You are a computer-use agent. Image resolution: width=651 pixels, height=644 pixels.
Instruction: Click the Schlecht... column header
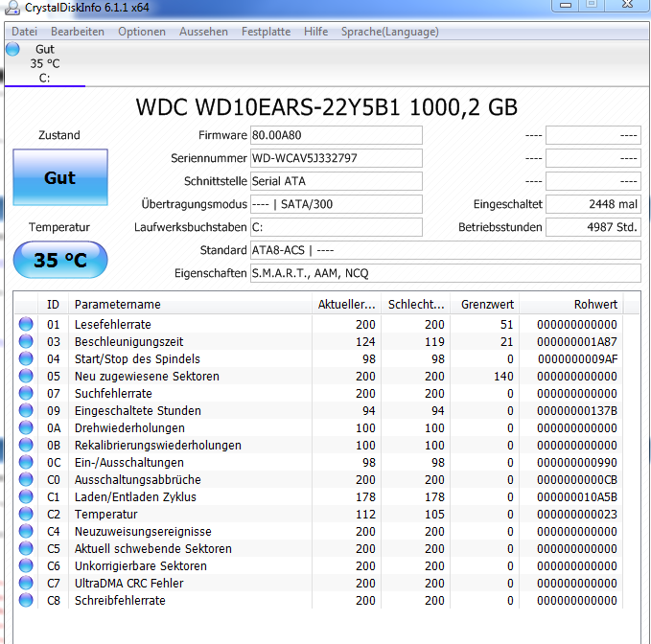(x=415, y=304)
